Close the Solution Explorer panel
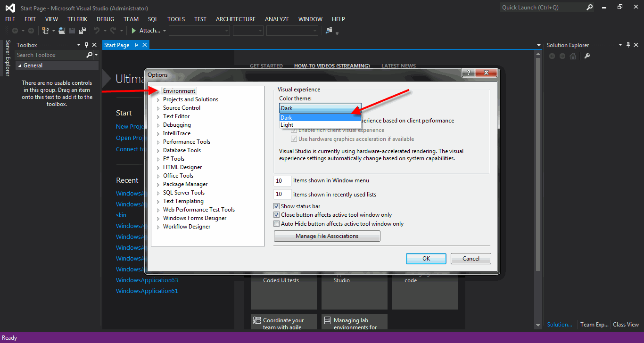Viewport: 644px width, 343px height. [636, 45]
